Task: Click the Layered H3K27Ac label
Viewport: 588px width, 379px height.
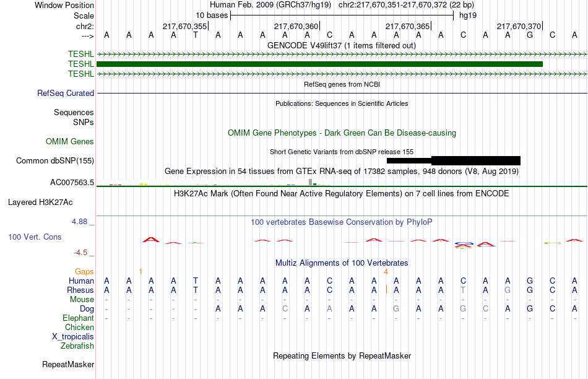Action: click(40, 203)
